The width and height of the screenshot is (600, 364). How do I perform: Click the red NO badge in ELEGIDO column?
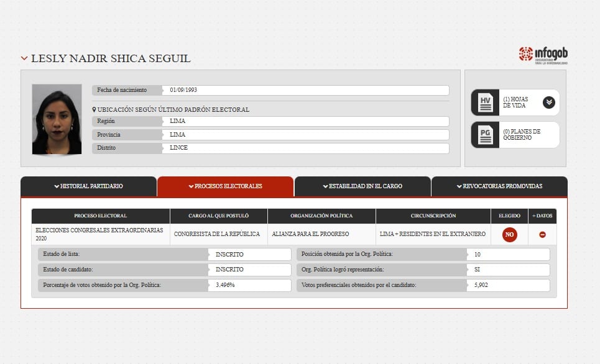click(509, 235)
